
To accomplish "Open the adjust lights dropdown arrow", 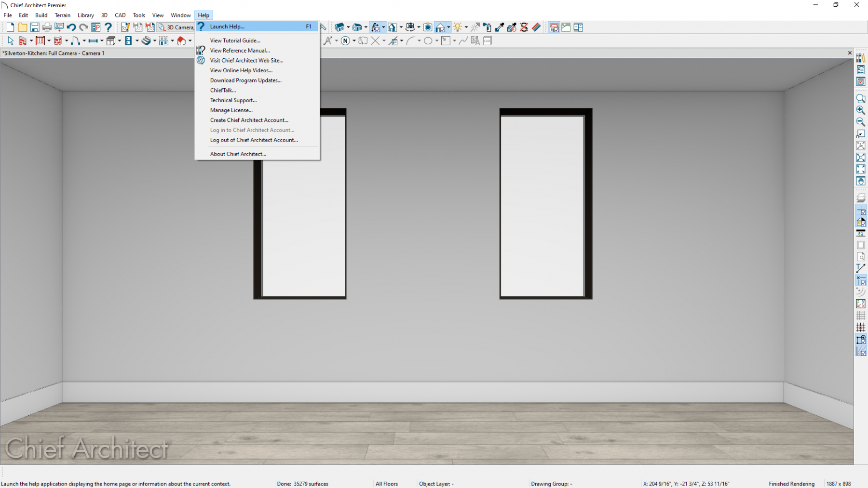I will click(x=466, y=27).
